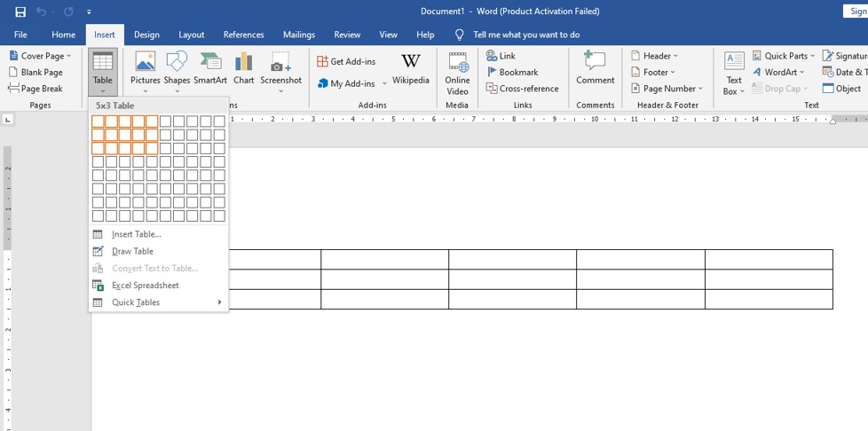Click the top-right cell of the document table
Viewport: 868px width, 431px height.
(x=769, y=260)
